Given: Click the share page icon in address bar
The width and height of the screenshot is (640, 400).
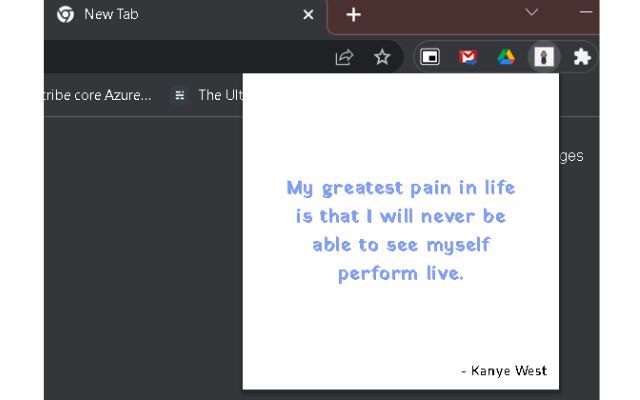Looking at the screenshot, I should 344,57.
